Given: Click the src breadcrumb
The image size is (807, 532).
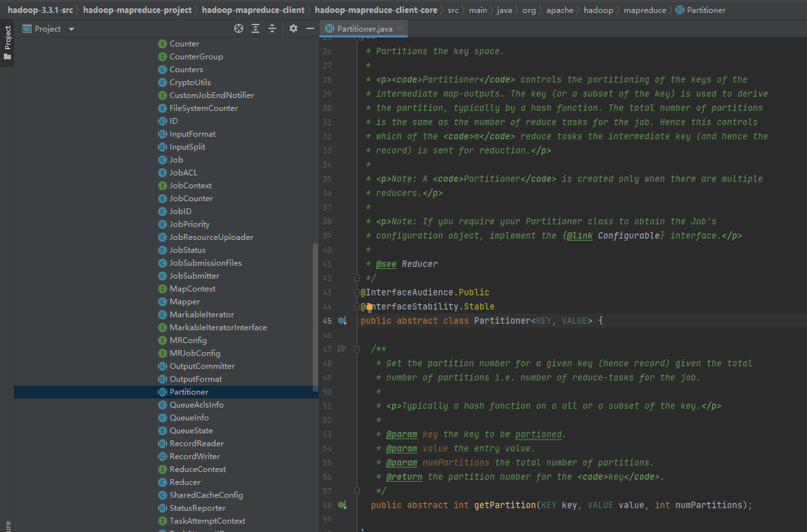Looking at the screenshot, I should [453, 10].
